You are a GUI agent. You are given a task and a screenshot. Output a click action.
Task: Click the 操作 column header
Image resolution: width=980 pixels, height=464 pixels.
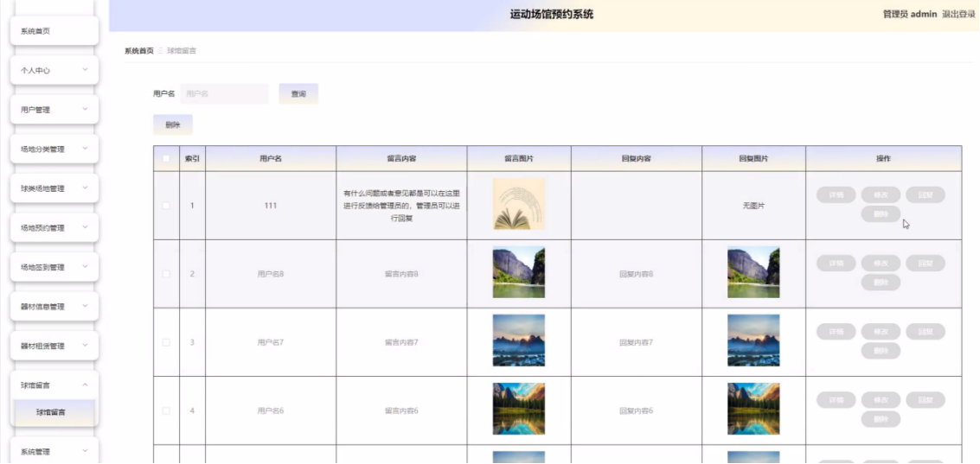click(x=883, y=159)
